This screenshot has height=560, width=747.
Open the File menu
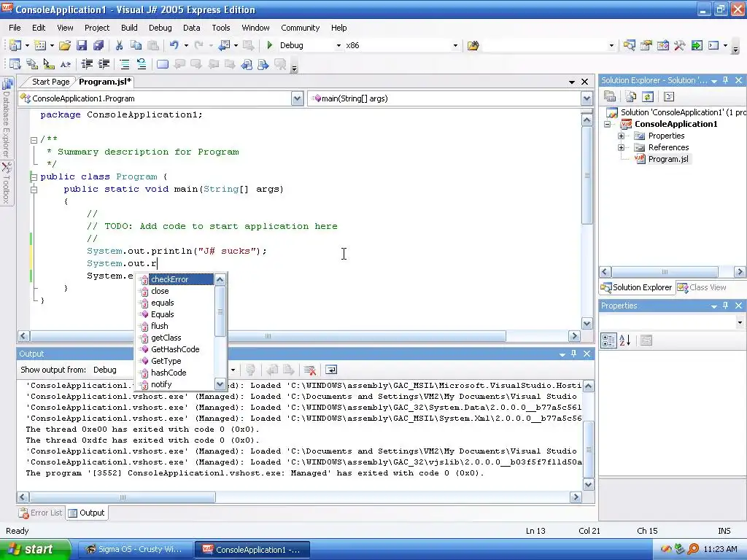tap(15, 28)
